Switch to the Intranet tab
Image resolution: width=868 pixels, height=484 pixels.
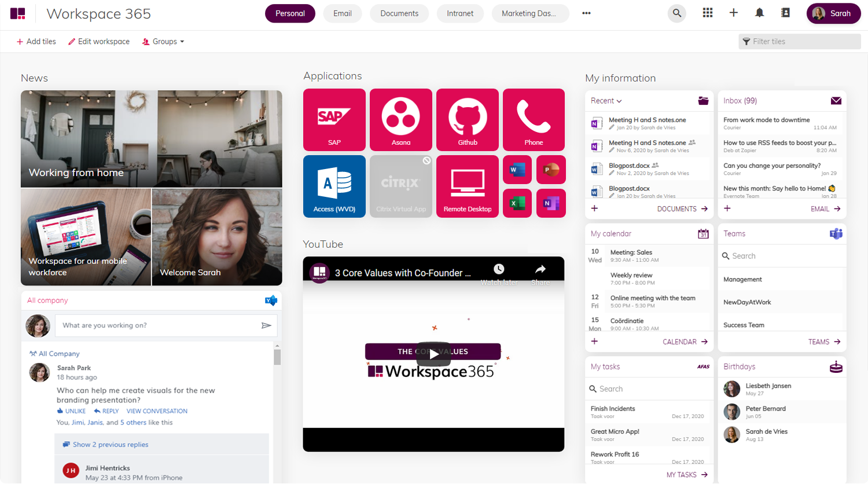coord(460,13)
